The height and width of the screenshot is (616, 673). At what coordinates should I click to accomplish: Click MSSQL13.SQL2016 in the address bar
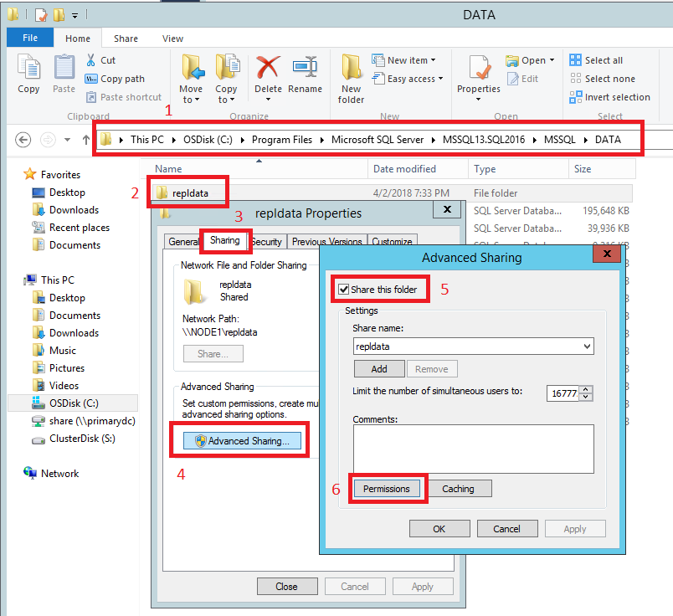(484, 140)
